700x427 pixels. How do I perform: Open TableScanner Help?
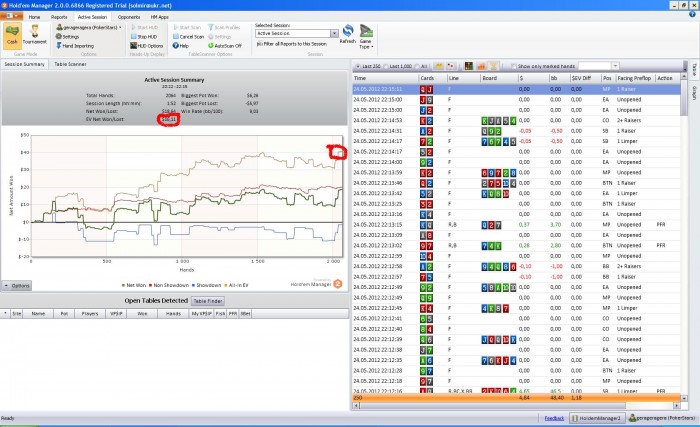(181, 46)
